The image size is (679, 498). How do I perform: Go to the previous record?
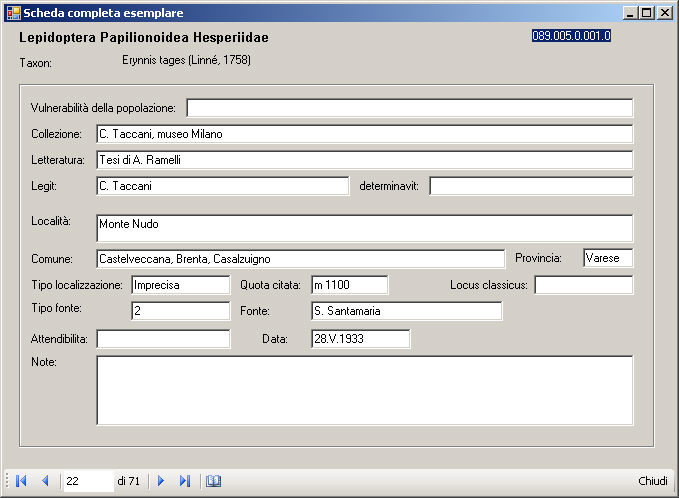pyautogui.click(x=45, y=481)
